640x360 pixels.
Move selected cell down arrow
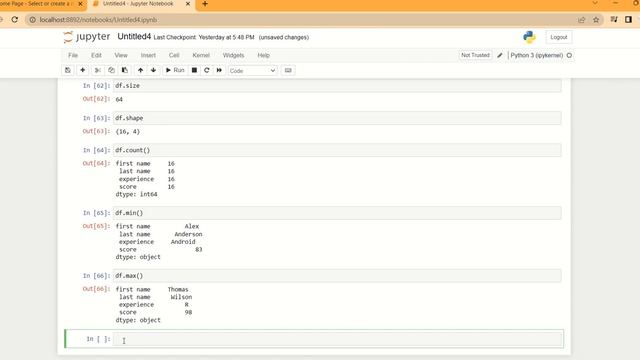pos(153,70)
